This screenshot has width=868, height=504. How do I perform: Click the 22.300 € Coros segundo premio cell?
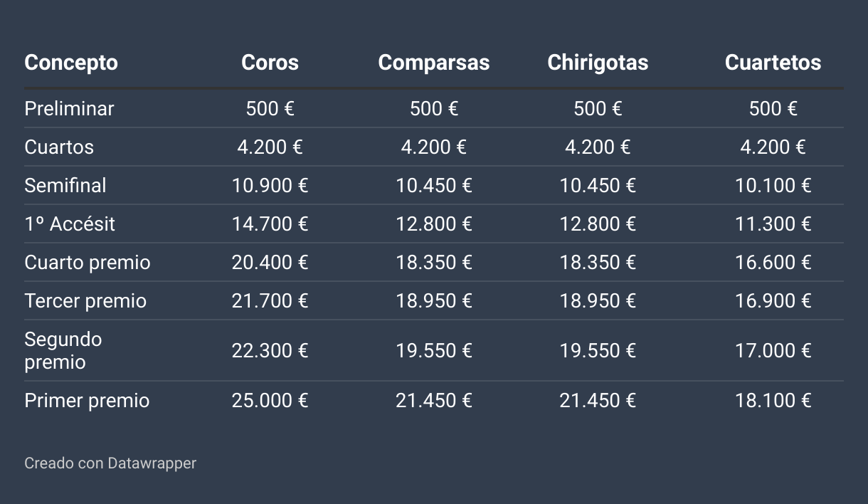pyautogui.click(x=270, y=351)
